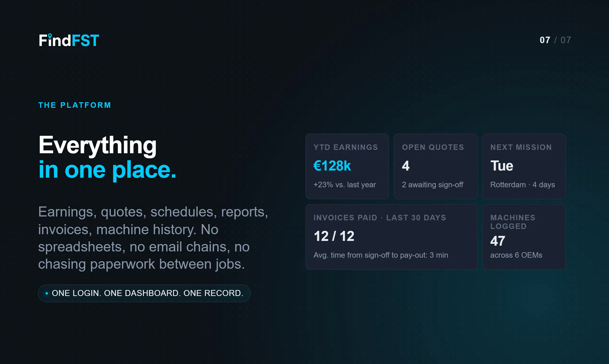Screen dimensions: 609x364
Task: Click the +23% vs. last year text
Action: tap(345, 184)
